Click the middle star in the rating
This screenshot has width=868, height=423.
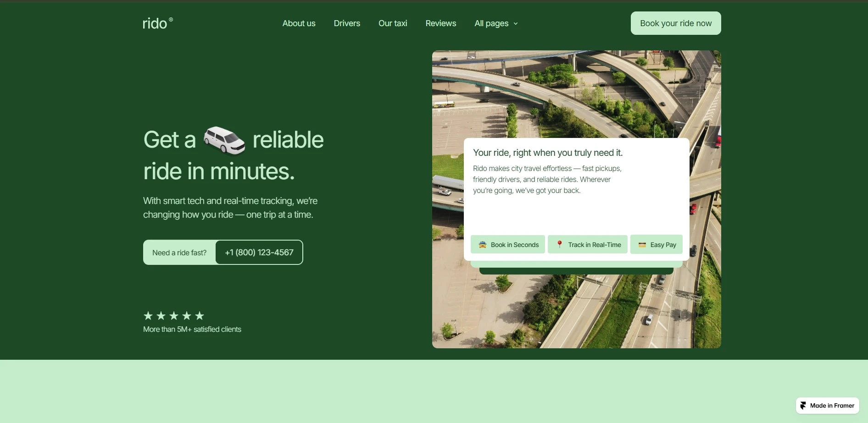173,316
